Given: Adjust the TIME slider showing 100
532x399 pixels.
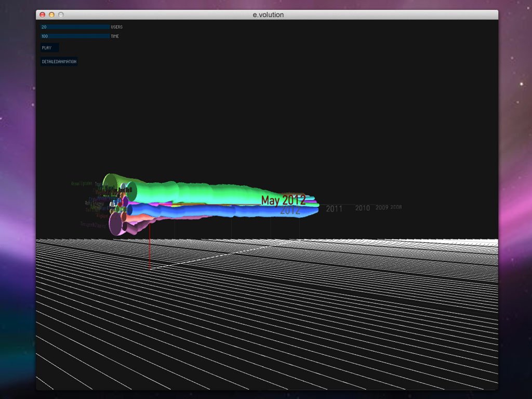Looking at the screenshot, I should point(75,36).
